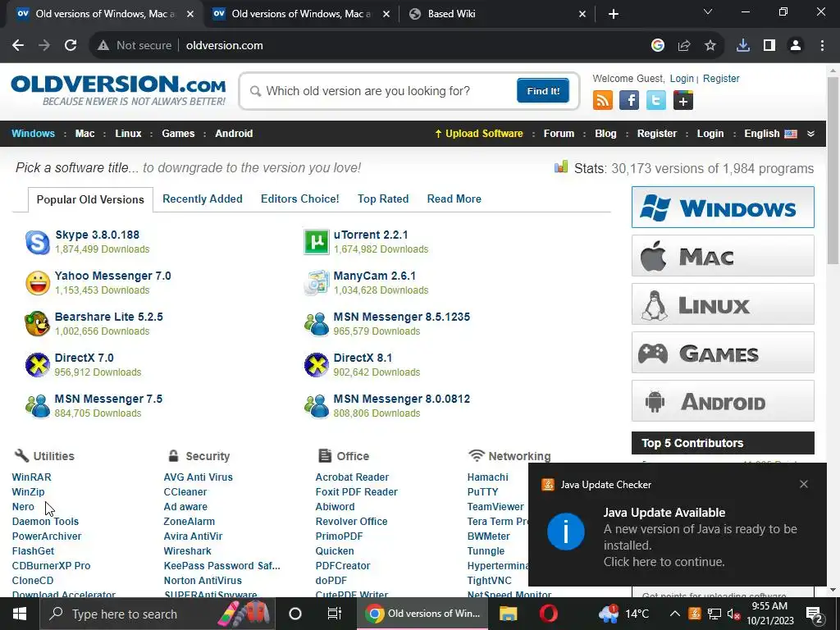The image size is (840, 630).
Task: Reload the page
Action: [71, 46]
